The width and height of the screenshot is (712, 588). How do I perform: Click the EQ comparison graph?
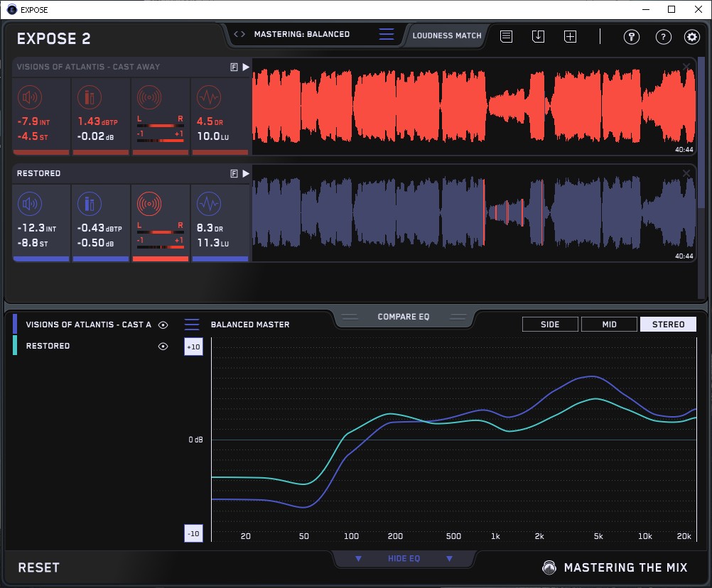coord(454,440)
